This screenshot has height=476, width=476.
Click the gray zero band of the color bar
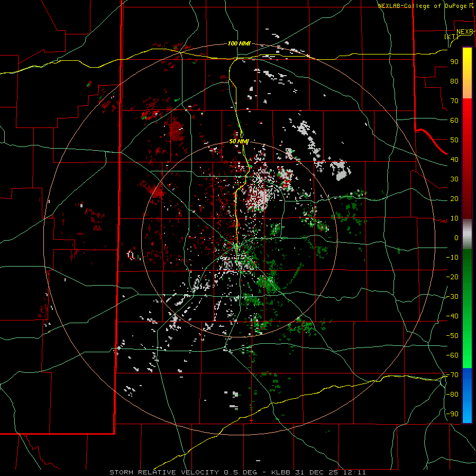pyautogui.click(x=467, y=234)
